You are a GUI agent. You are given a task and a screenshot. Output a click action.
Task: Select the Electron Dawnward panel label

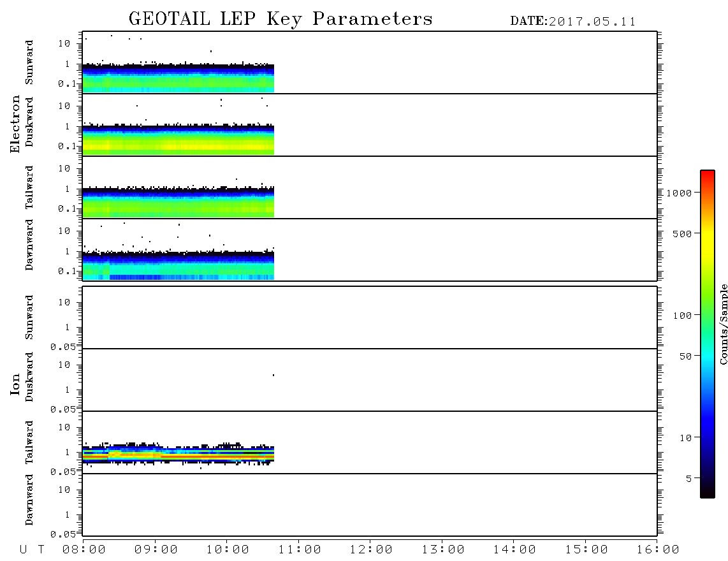coord(29,245)
